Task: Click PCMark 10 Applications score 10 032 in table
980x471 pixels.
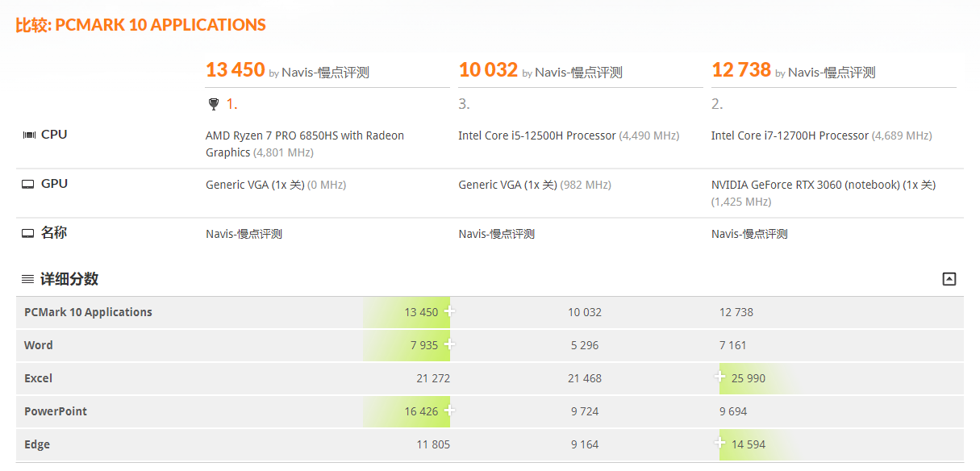Action: (x=585, y=312)
